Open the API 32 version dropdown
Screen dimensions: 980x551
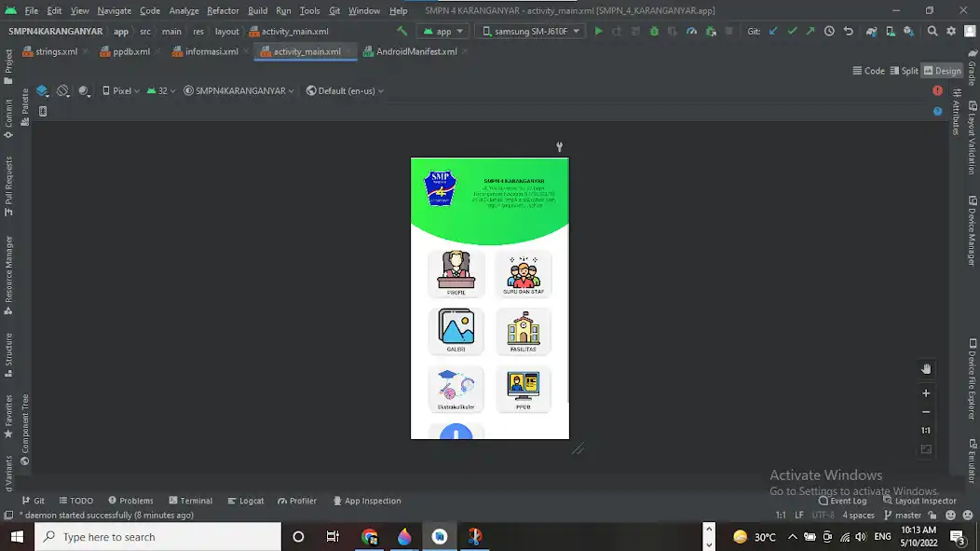click(x=162, y=90)
